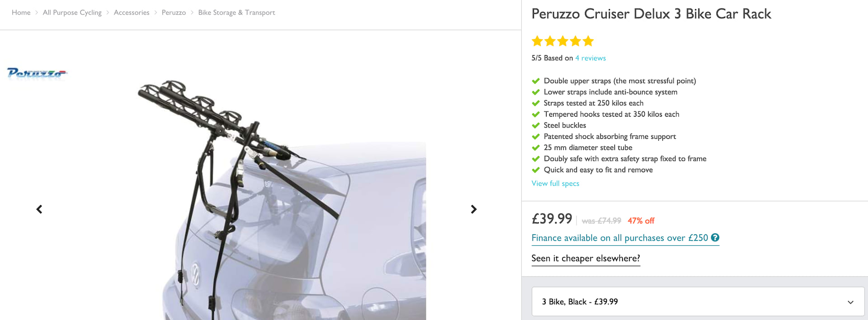The height and width of the screenshot is (320, 868).
Task: Click the chevron after Home breadcrumb
Action: pyautogui.click(x=37, y=13)
